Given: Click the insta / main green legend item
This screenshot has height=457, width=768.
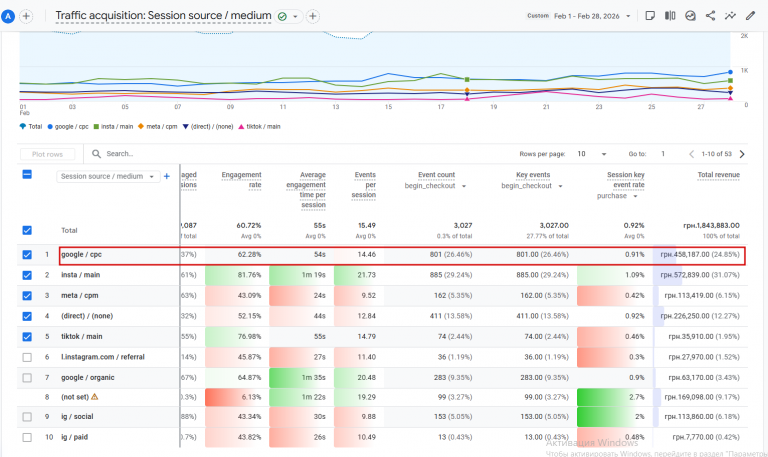Looking at the screenshot, I should [113, 126].
